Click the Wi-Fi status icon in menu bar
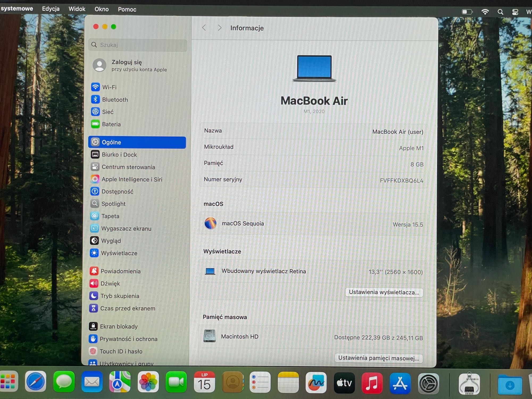This screenshot has height=399, width=532. pos(485,12)
